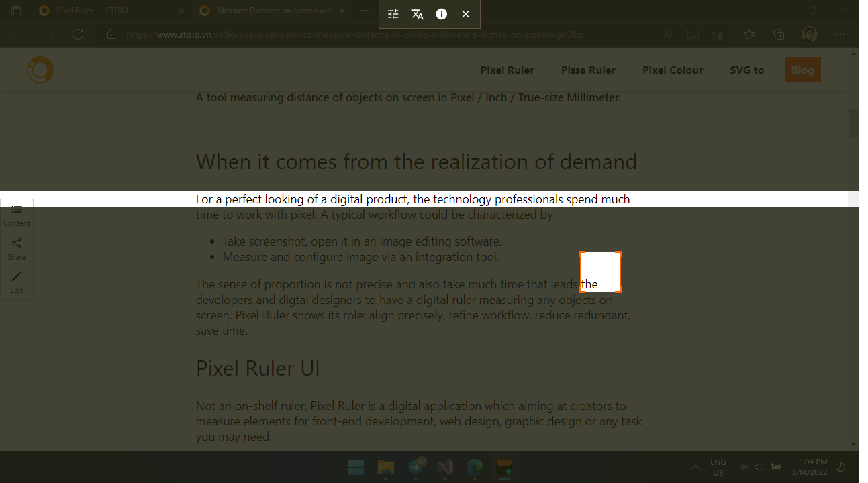This screenshot has width=868, height=483.
Task: Click the volume speaker icon in tray
Action: 759,467
